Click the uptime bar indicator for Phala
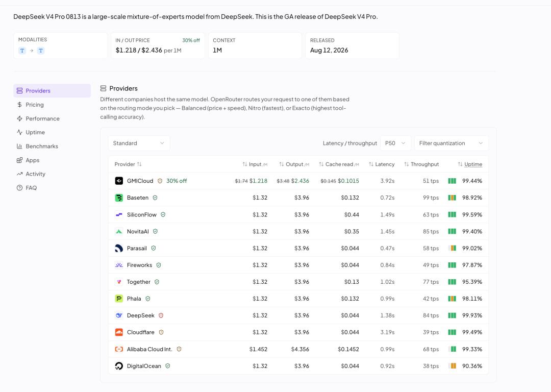The width and height of the screenshot is (551, 392). [452, 299]
